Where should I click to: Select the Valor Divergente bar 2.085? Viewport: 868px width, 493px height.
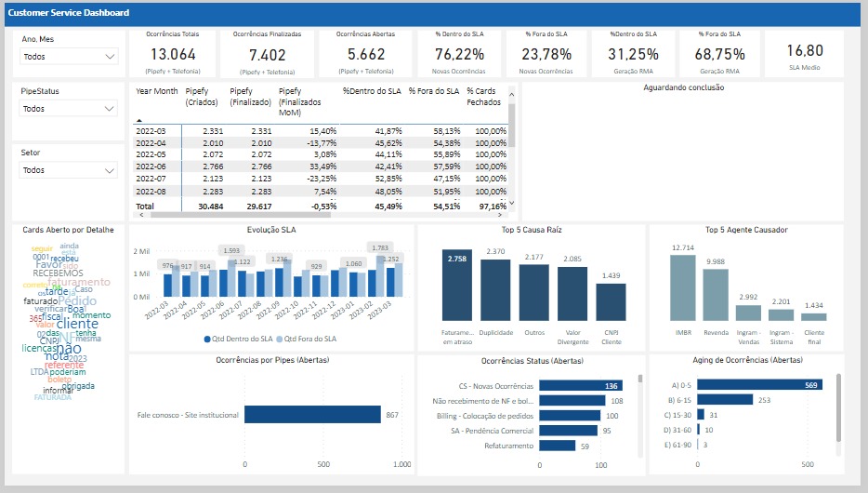click(x=572, y=294)
